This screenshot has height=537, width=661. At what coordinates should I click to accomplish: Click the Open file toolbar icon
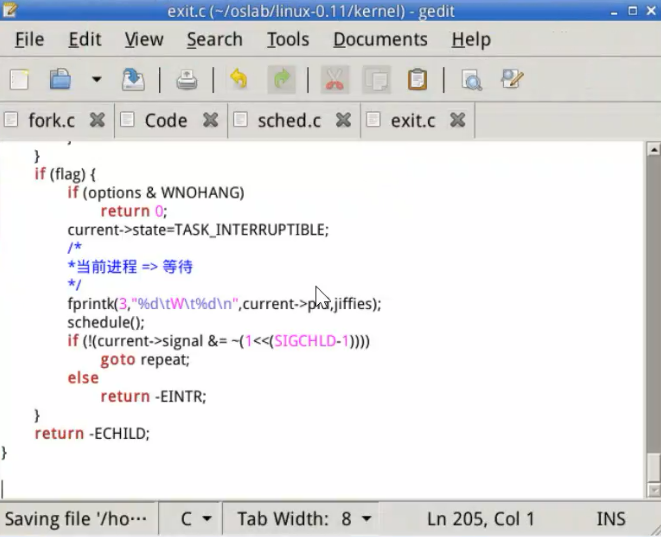coord(61,80)
